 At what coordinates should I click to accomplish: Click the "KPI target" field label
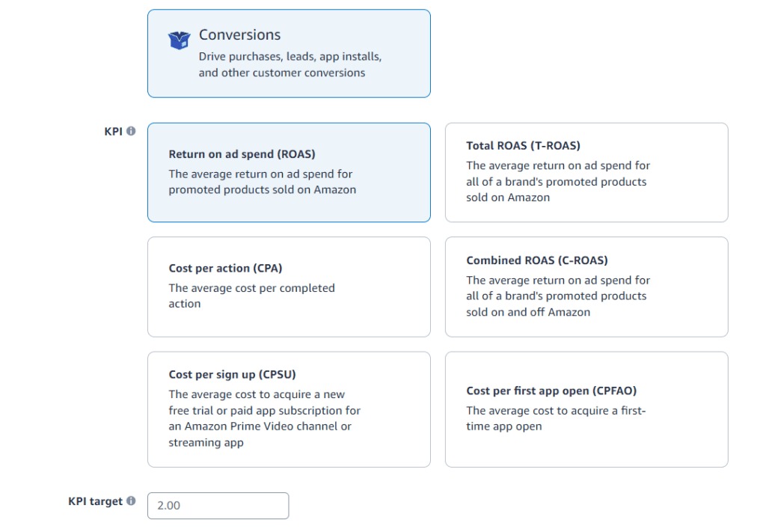95,501
